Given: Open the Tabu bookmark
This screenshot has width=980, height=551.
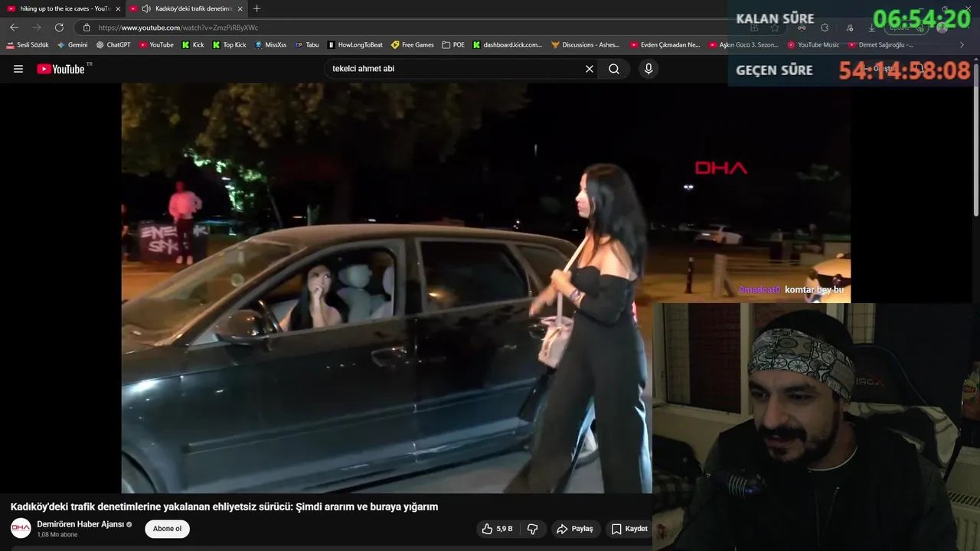Looking at the screenshot, I should [307, 45].
